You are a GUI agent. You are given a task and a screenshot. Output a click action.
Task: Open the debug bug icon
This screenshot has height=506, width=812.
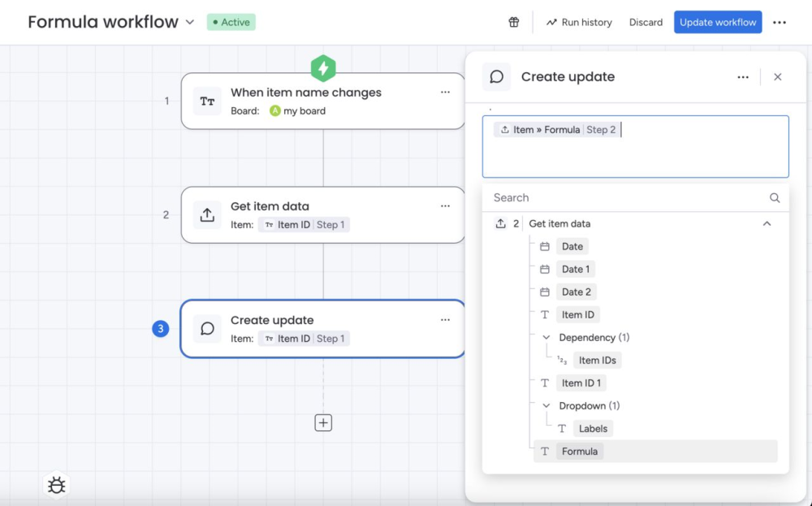tap(57, 485)
